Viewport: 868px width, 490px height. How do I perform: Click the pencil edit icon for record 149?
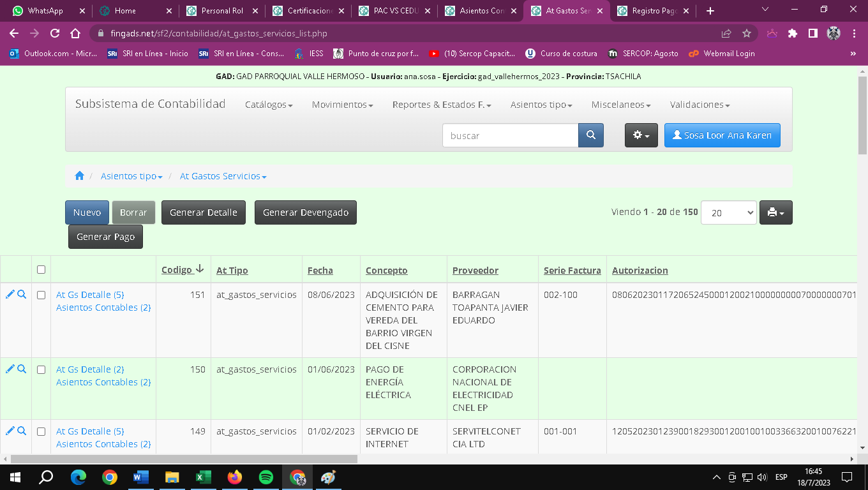click(x=10, y=431)
